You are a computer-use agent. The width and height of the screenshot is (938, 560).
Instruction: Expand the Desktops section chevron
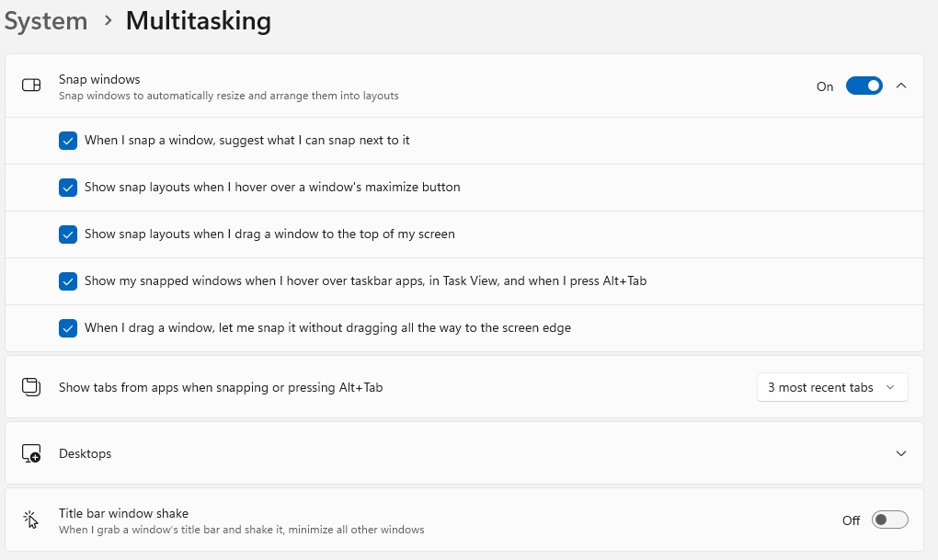[x=901, y=453]
